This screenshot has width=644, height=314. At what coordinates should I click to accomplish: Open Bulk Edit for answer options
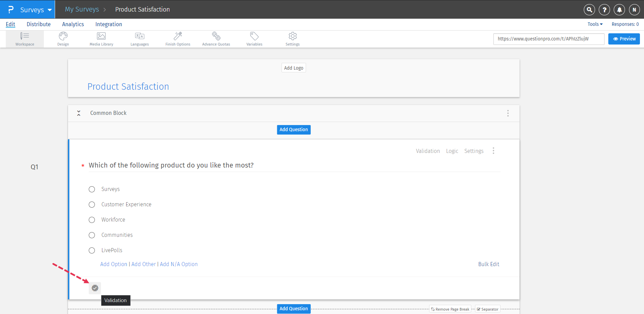489,264
